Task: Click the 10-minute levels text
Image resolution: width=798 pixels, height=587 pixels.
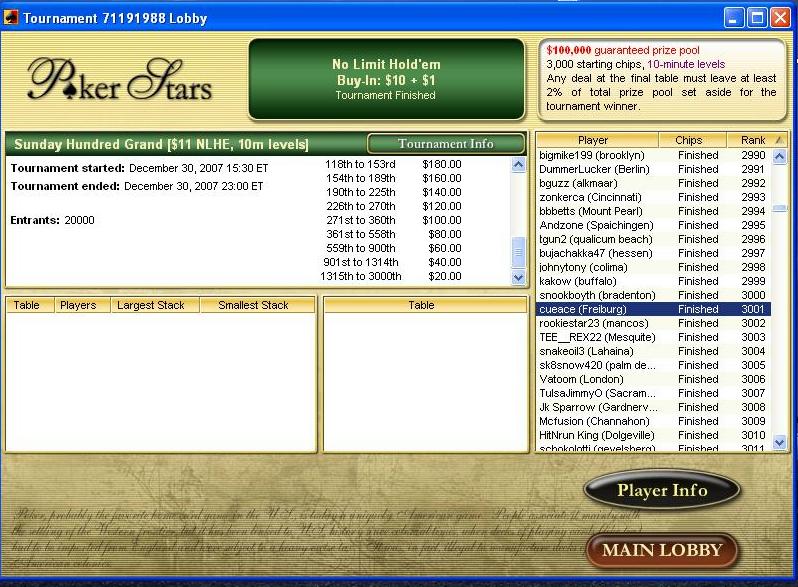Action: pos(686,64)
